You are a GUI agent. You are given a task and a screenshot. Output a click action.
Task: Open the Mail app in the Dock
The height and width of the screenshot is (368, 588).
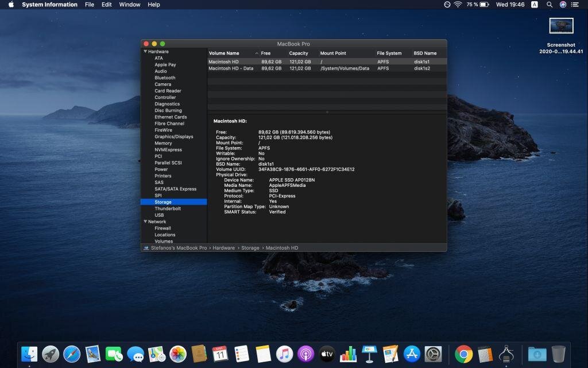92,354
